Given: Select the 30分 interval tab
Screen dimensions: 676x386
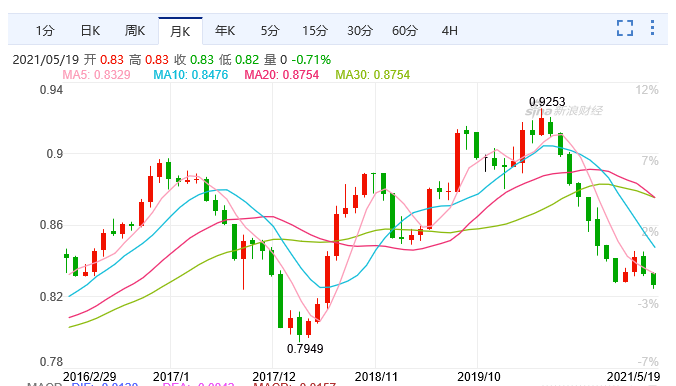Looking at the screenshot, I should (360, 31).
